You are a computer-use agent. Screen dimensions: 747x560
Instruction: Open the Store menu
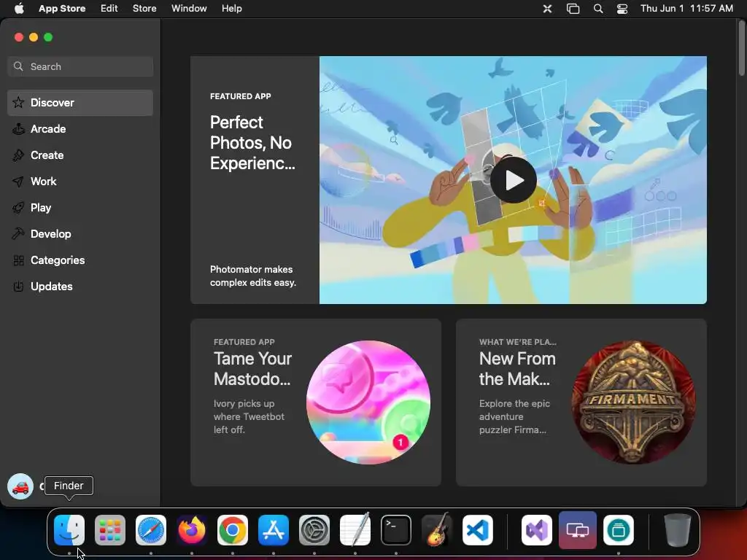144,9
